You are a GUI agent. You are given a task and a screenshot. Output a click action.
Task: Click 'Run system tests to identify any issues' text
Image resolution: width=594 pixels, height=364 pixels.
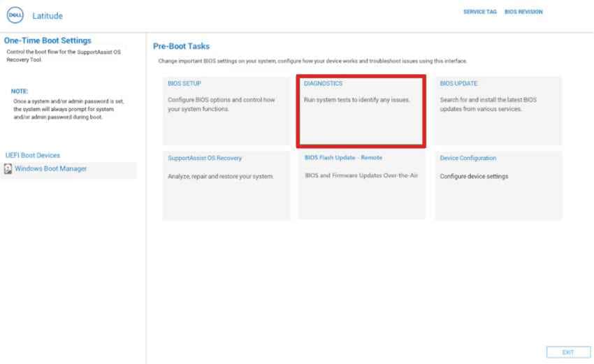(357, 100)
